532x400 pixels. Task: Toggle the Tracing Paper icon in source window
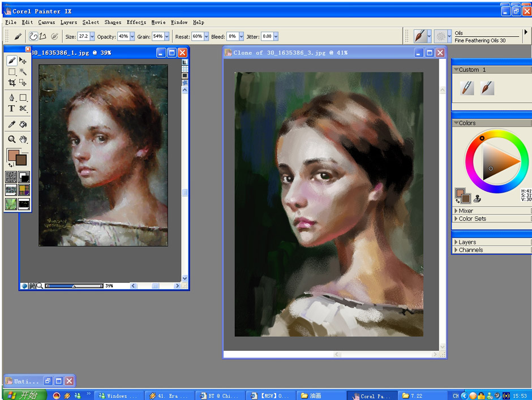click(x=185, y=62)
